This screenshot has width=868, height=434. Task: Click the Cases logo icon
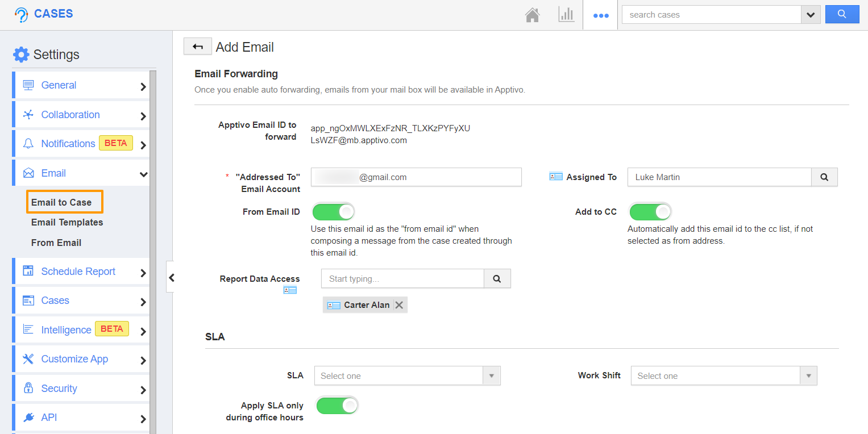[x=21, y=15]
